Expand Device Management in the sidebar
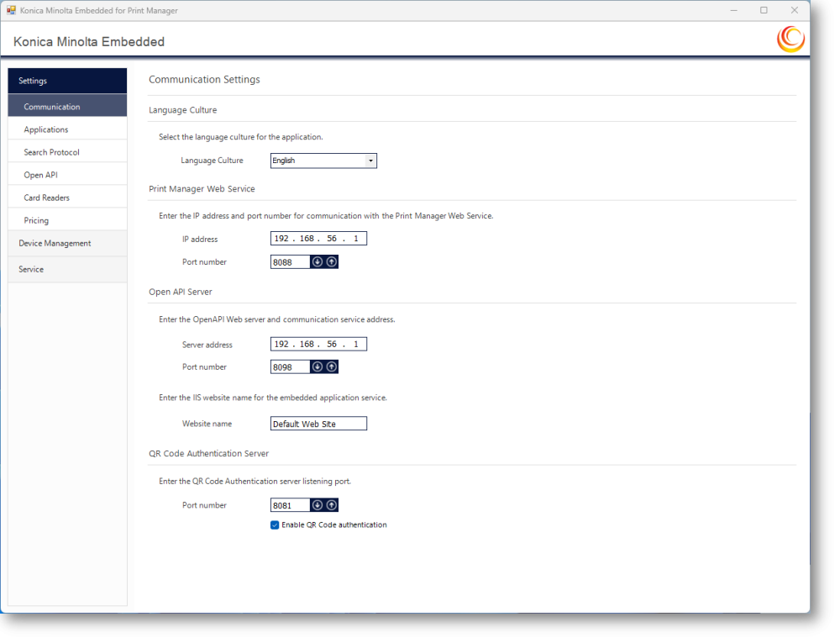The height and width of the screenshot is (643, 840). click(67, 243)
